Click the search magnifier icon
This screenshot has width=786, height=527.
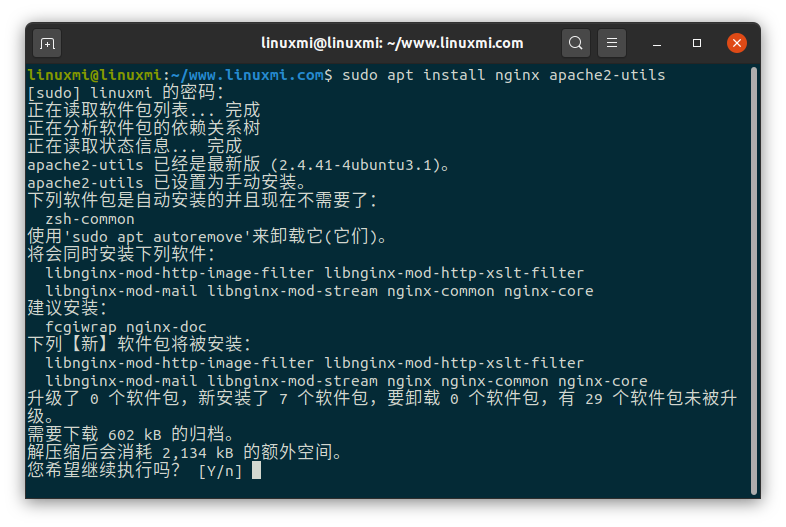coord(575,43)
